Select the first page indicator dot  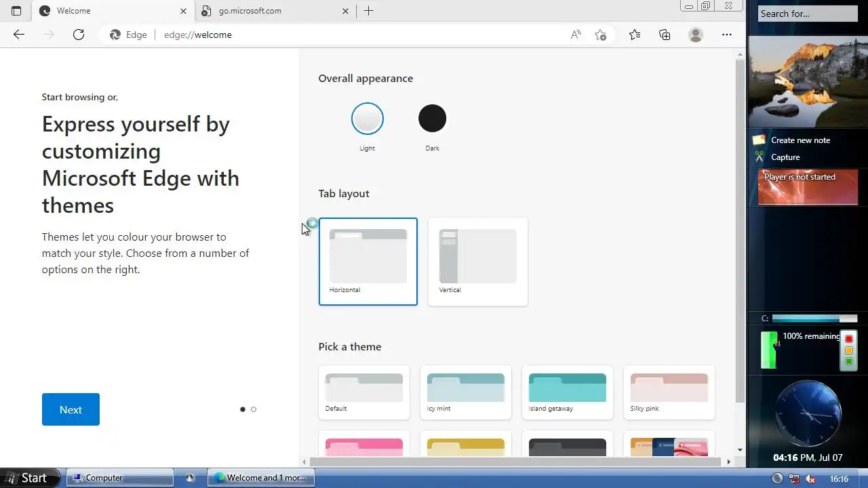243,409
